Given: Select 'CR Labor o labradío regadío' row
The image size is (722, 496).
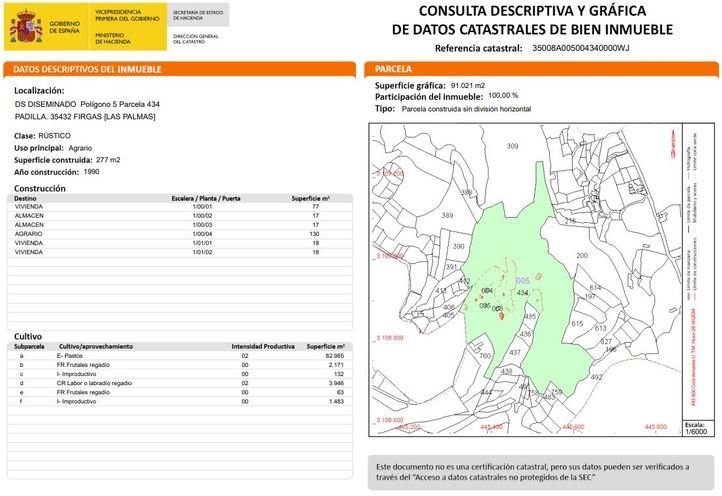Looking at the screenshot, I should click(180, 383).
